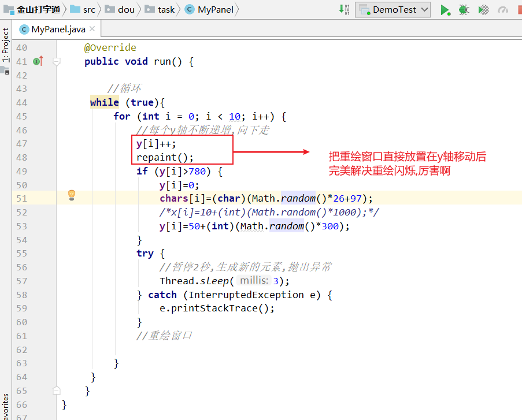
Task: Click the number 300 on line 53
Action: (330, 226)
